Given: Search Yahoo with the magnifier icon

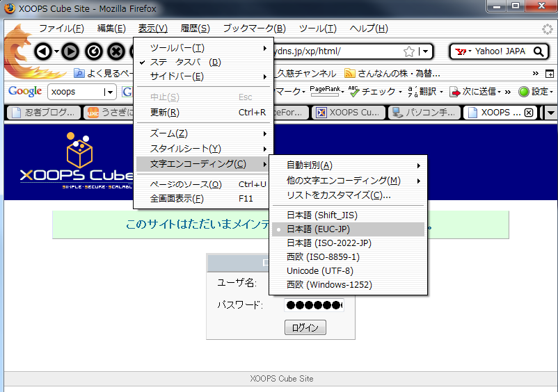Looking at the screenshot, I should (539, 51).
